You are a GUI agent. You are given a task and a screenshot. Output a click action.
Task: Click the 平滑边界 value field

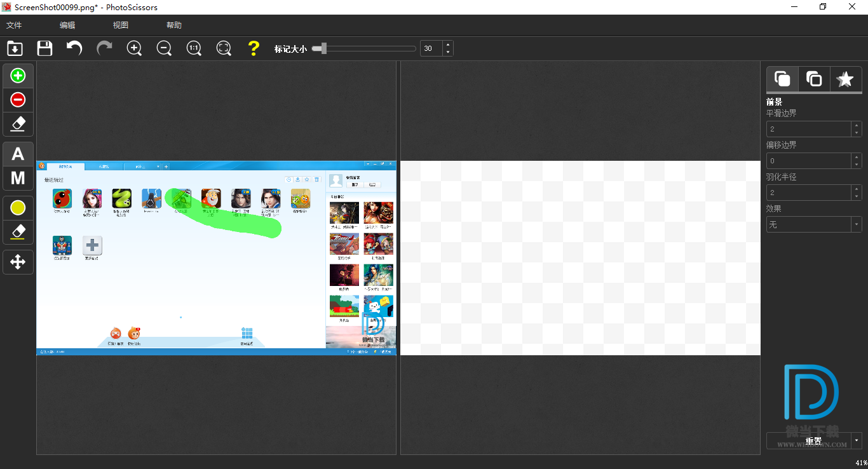point(808,129)
